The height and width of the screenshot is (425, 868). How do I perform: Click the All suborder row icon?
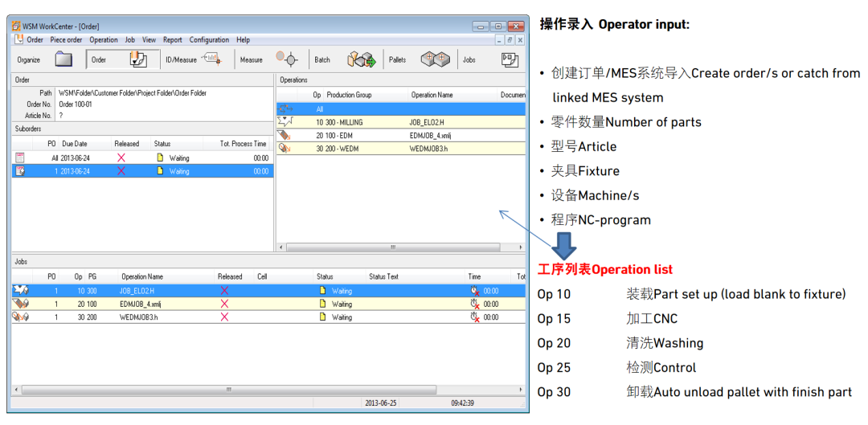[x=19, y=157]
